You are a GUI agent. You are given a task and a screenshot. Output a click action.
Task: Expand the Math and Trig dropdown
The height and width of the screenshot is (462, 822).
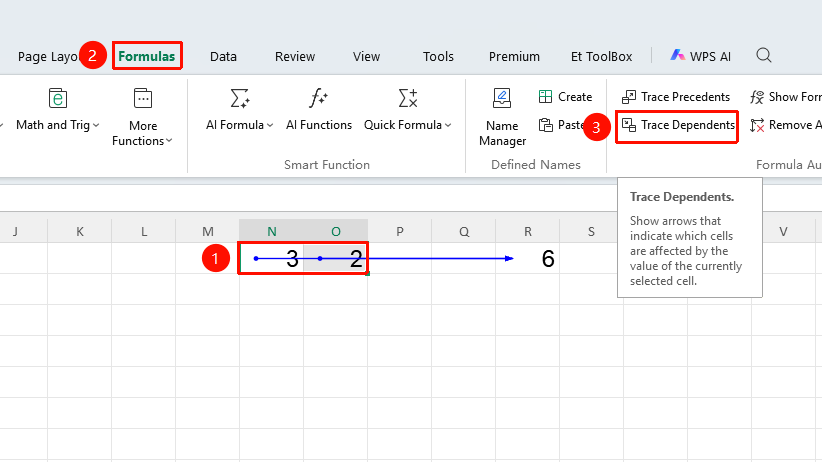coord(96,125)
